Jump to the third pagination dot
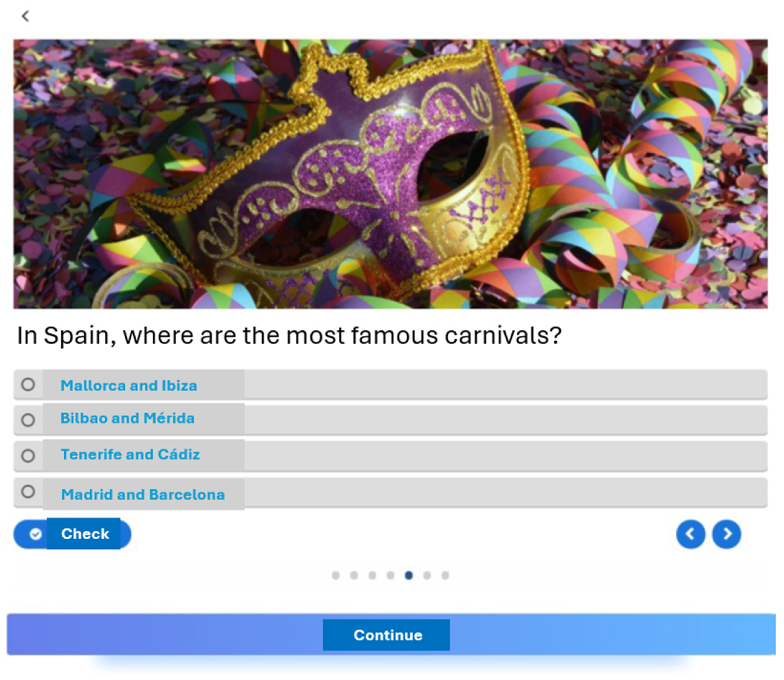 pos(372,575)
